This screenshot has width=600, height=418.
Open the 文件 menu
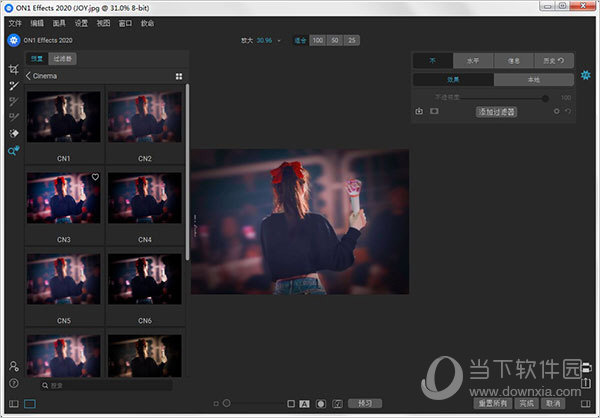click(15, 23)
